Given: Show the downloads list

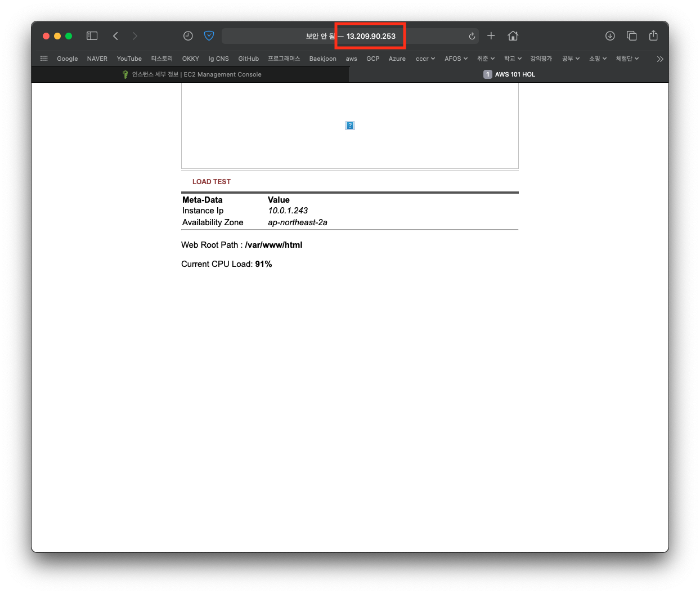Looking at the screenshot, I should (610, 36).
